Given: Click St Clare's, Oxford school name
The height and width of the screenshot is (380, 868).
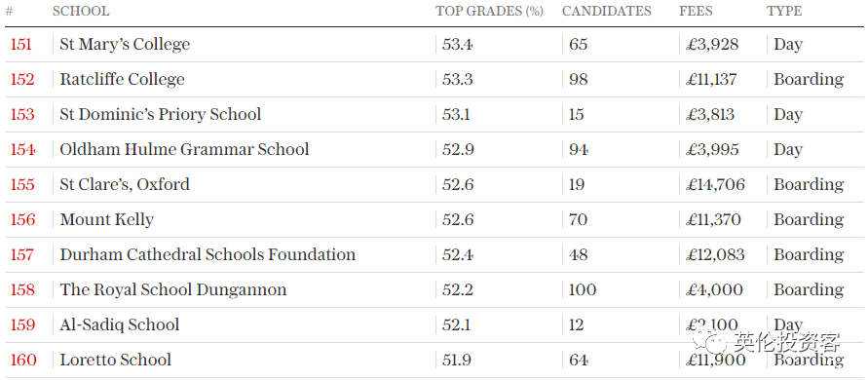Looking at the screenshot, I should click(125, 184).
